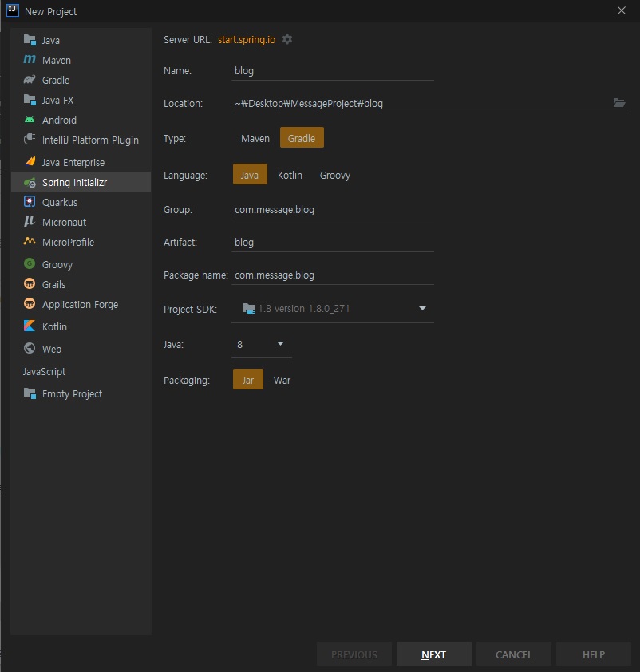Browse location with folder icon
This screenshot has width=640, height=672.
pyautogui.click(x=619, y=103)
